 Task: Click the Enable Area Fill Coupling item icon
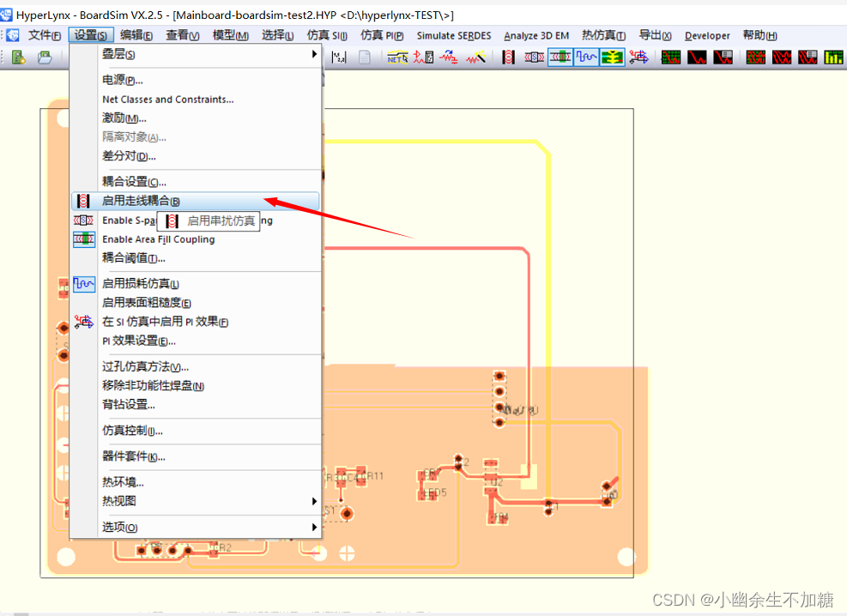click(84, 239)
